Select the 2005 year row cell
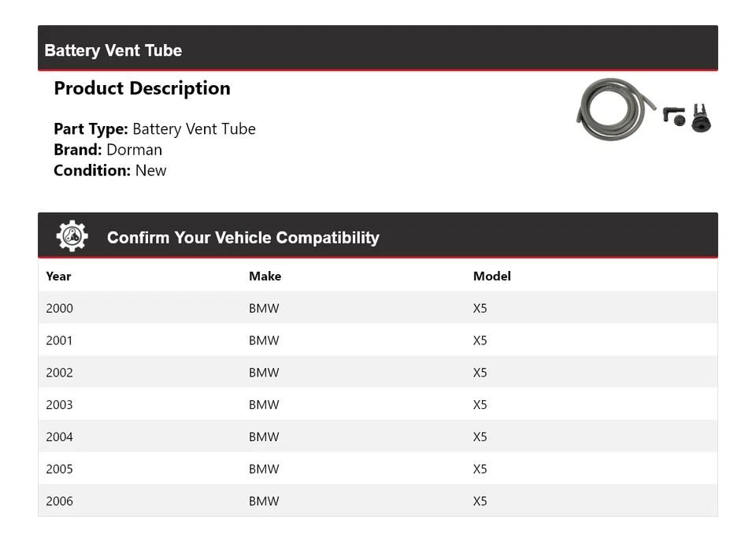Image resolution: width=756 pixels, height=542 pixels. point(59,469)
